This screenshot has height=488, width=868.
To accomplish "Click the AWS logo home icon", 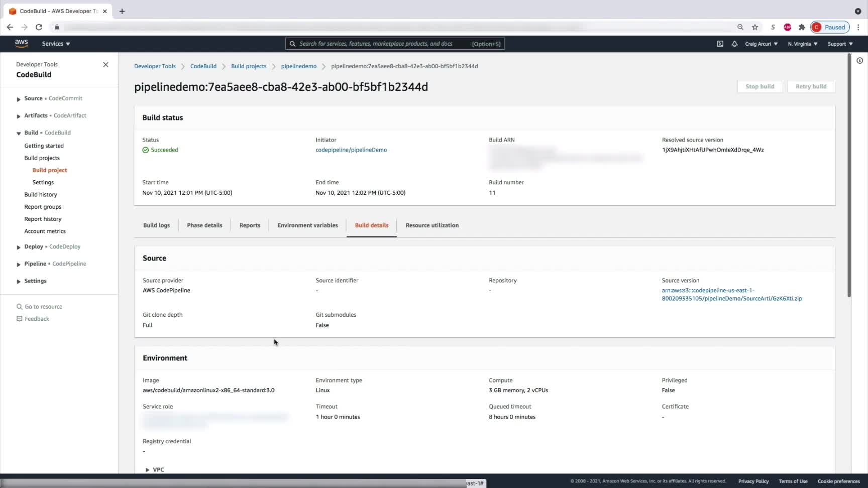I will click(21, 43).
